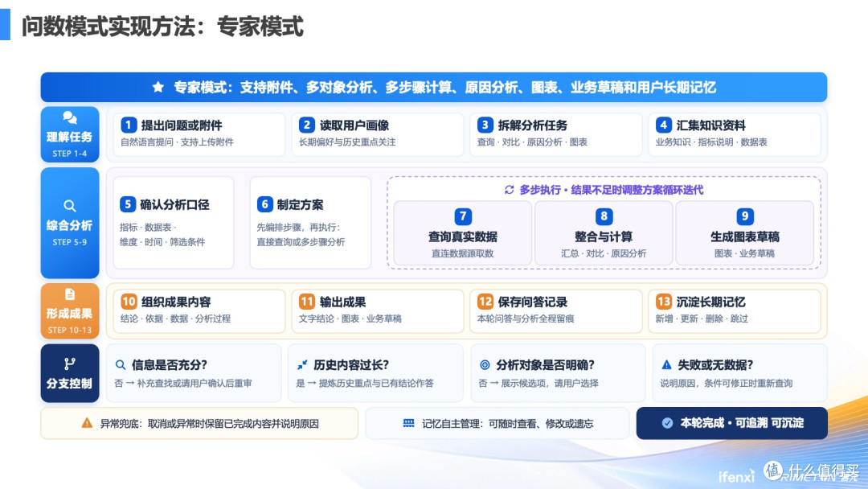Click the slide title 问数模式实现方法:专家模式

coord(162,27)
